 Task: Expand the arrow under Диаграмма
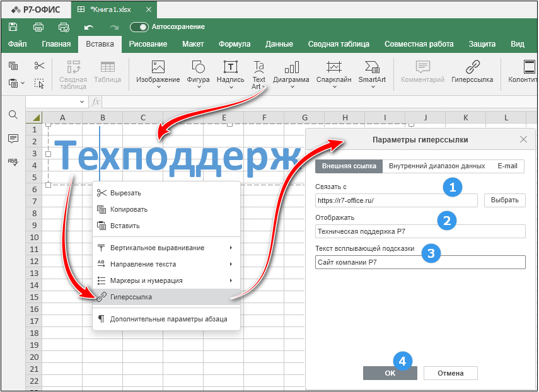pyautogui.click(x=291, y=87)
